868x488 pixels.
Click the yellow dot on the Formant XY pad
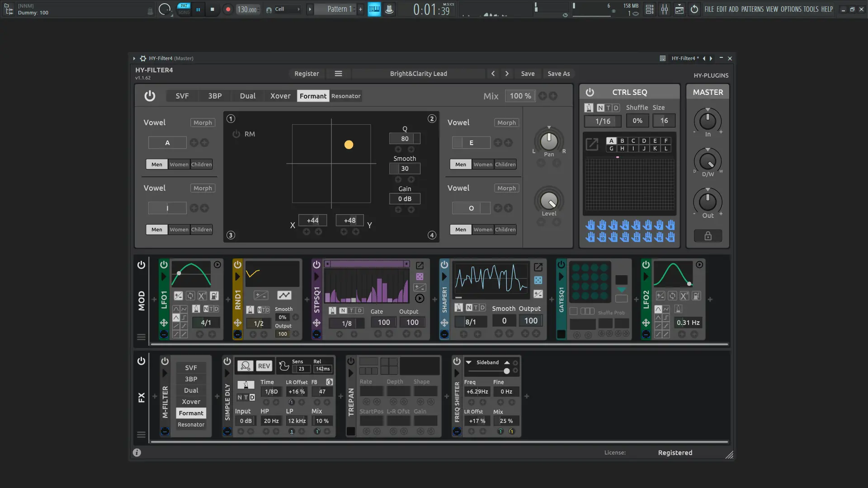pos(349,145)
